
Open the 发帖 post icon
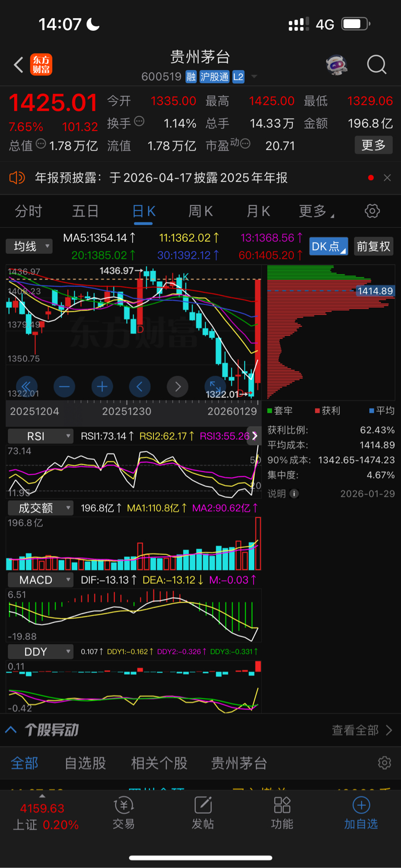click(203, 813)
